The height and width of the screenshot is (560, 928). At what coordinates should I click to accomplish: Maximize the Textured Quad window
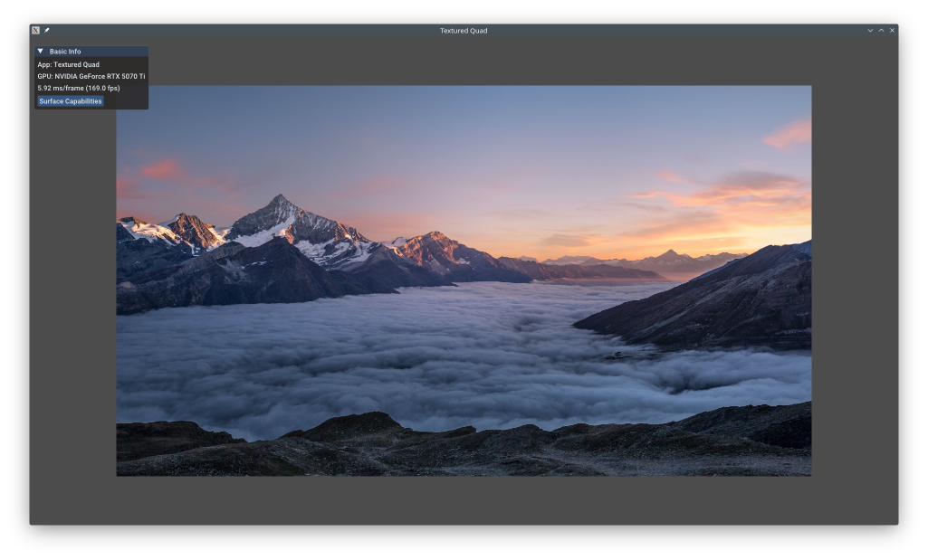pyautogui.click(x=881, y=30)
